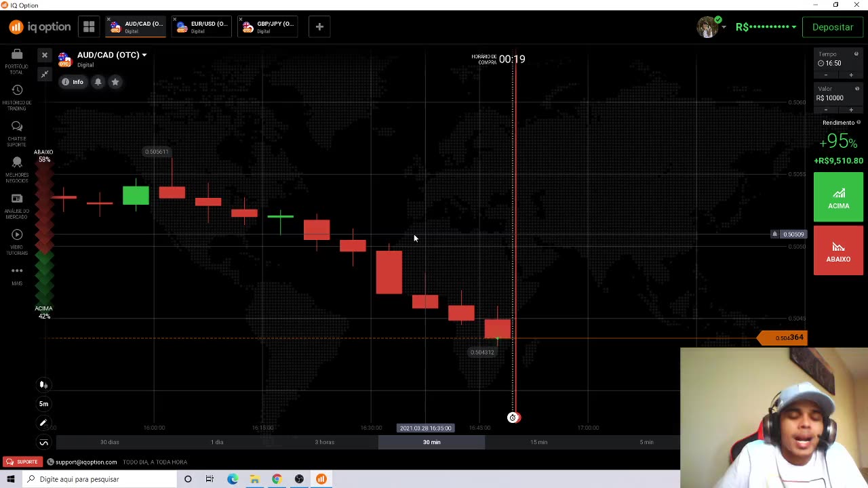
Task: Decrease Valor amount with minus
Action: tap(825, 110)
